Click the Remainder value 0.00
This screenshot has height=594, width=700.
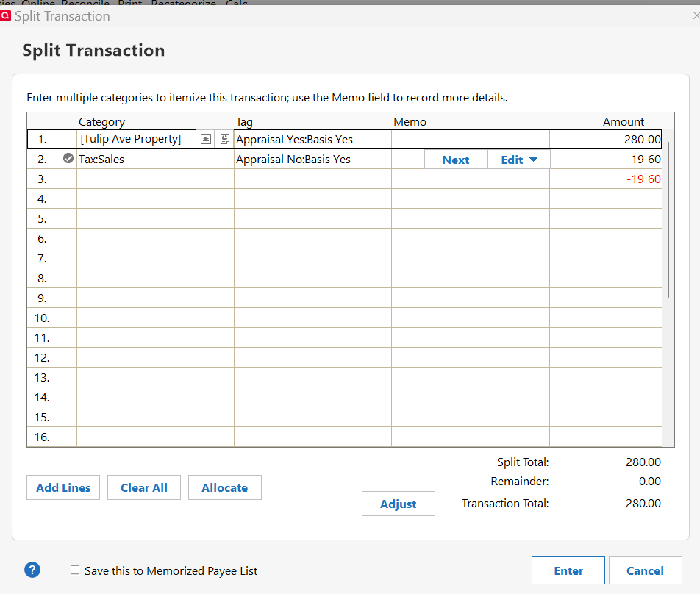tap(649, 481)
